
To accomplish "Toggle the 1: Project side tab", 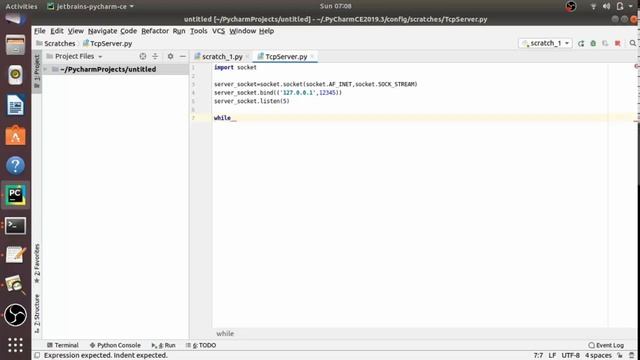I will click(x=37, y=71).
